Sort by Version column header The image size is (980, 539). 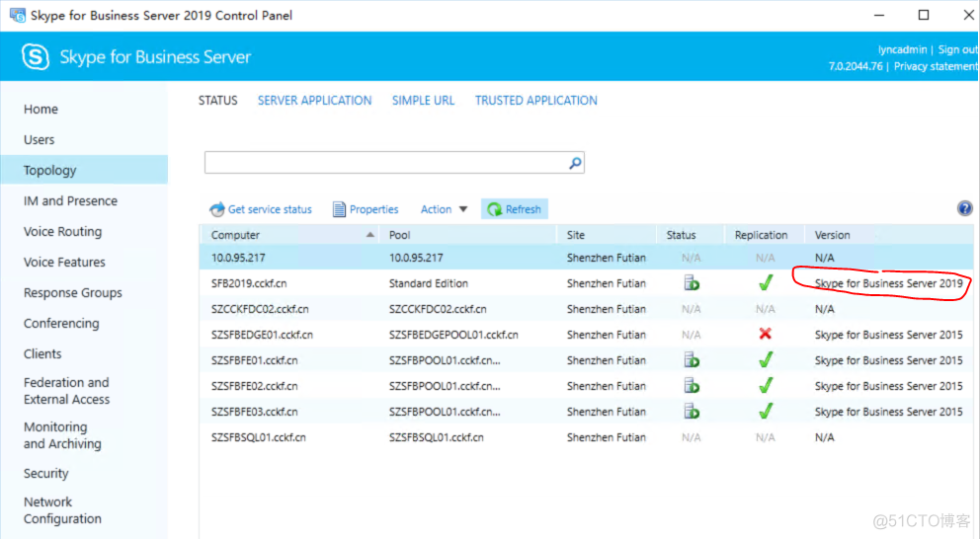point(889,235)
